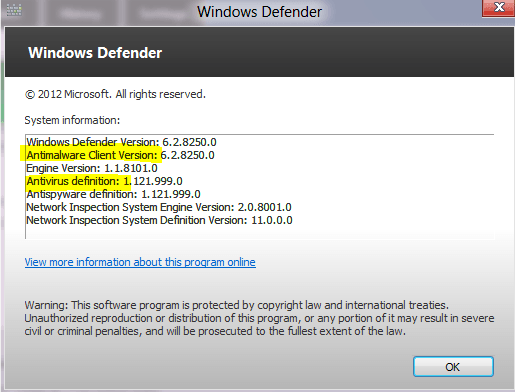Select 'Network Inspection System Engine Version' line
515x392 pixels.
pyautogui.click(x=159, y=207)
